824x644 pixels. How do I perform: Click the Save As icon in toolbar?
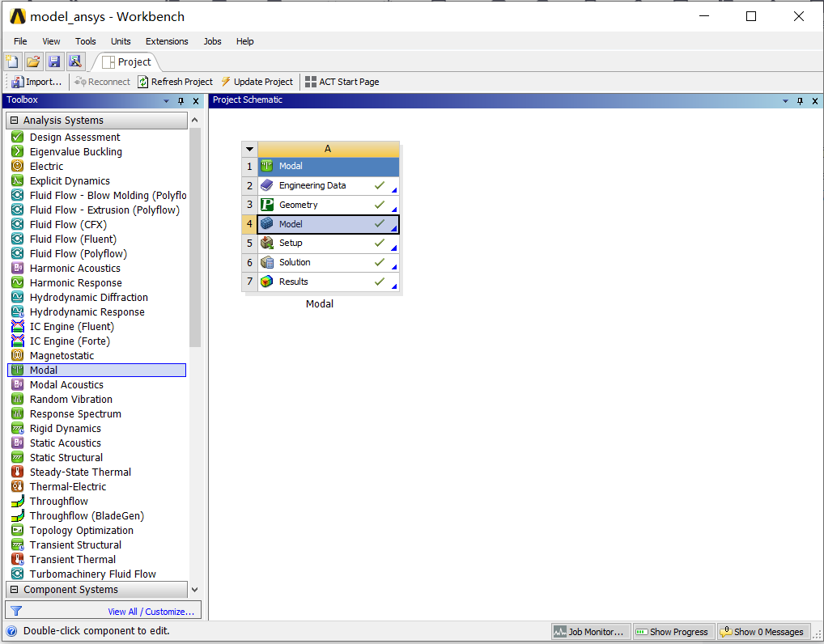point(75,61)
